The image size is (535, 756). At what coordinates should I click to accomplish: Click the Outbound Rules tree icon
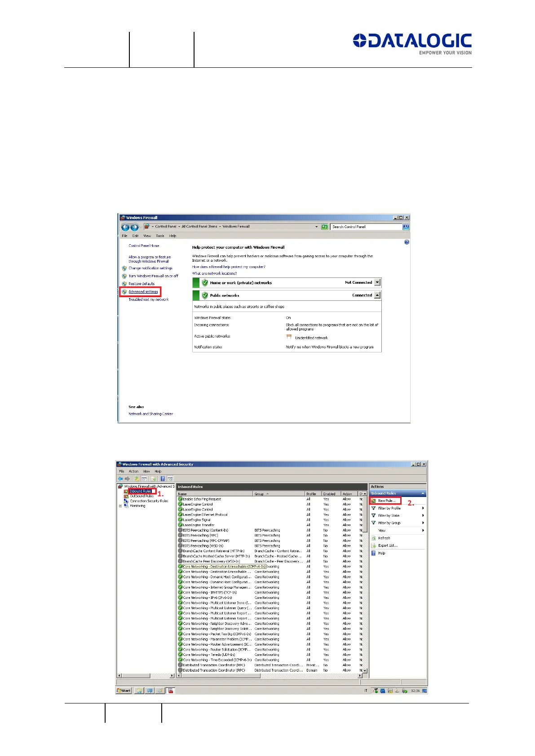126,496
